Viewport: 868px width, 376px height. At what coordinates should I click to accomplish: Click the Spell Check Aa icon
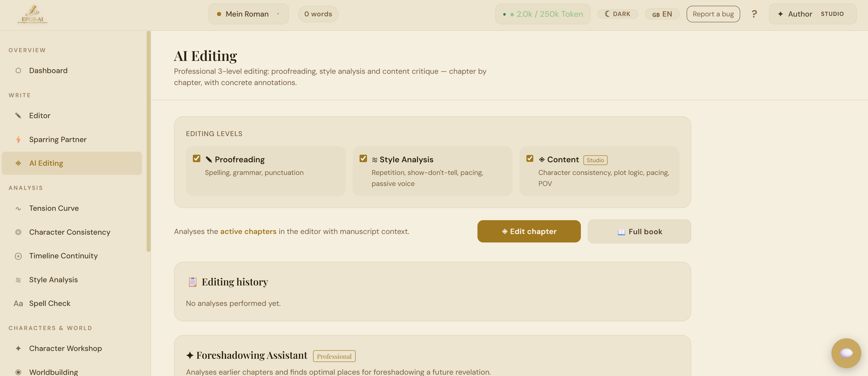pyautogui.click(x=18, y=304)
